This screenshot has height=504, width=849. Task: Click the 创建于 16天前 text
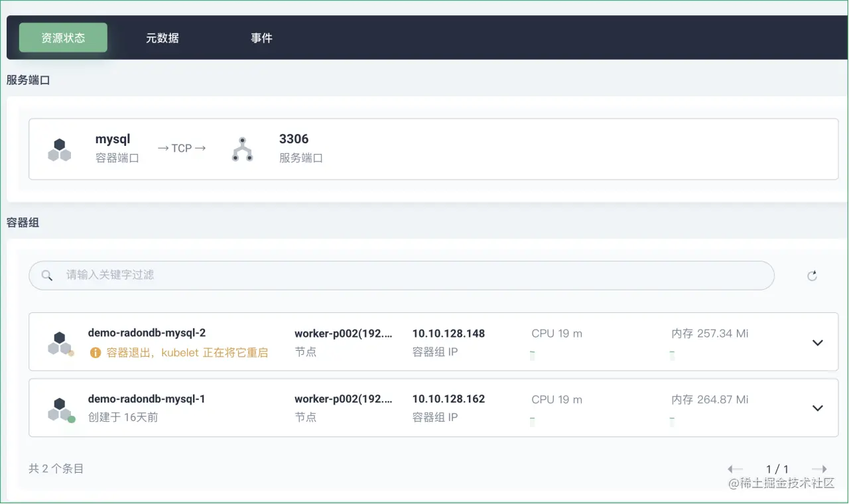click(123, 418)
